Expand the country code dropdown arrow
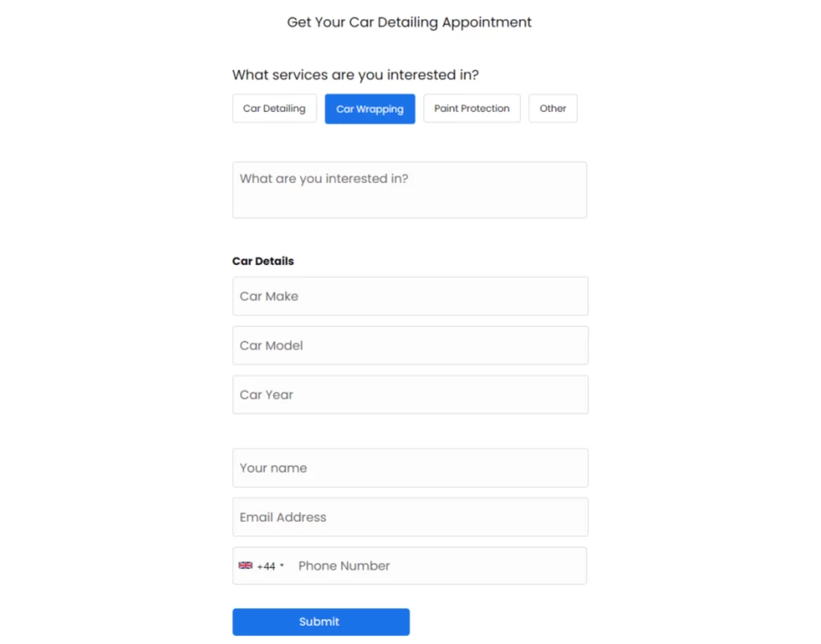Viewport: 821px width, 644px height. point(282,566)
